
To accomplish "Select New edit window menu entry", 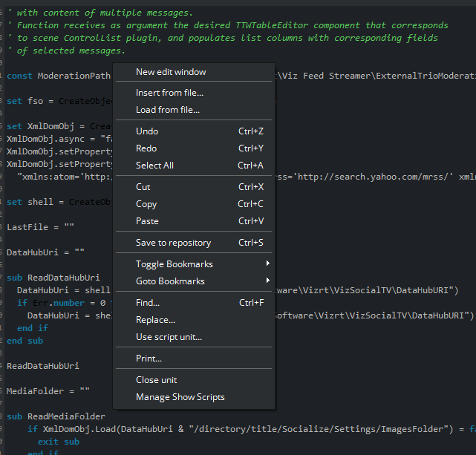I will pyautogui.click(x=171, y=72).
